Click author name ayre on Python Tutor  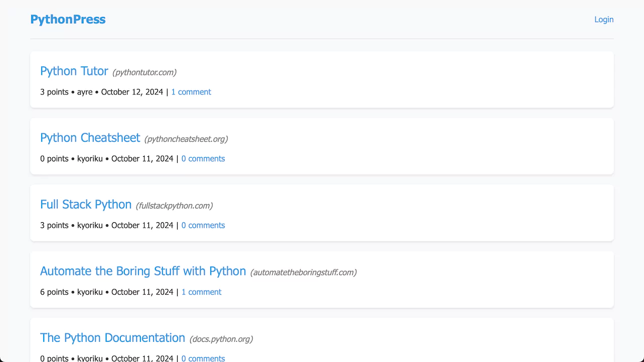pos(85,92)
